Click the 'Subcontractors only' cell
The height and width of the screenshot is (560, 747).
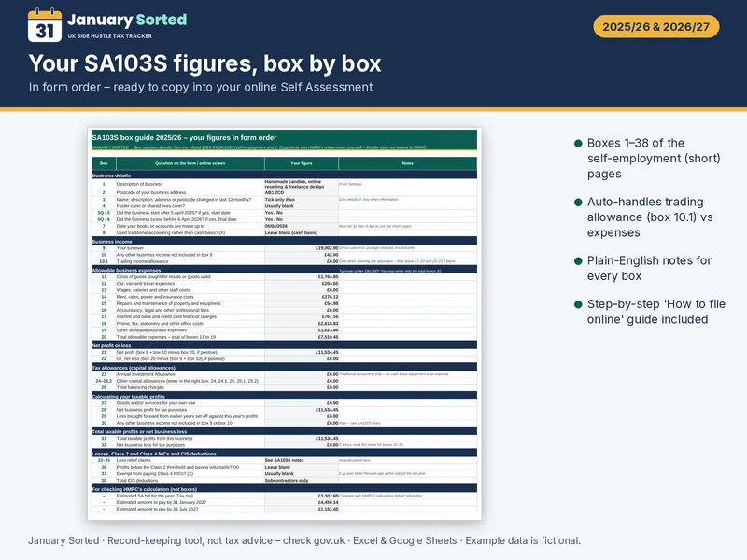pos(301,481)
